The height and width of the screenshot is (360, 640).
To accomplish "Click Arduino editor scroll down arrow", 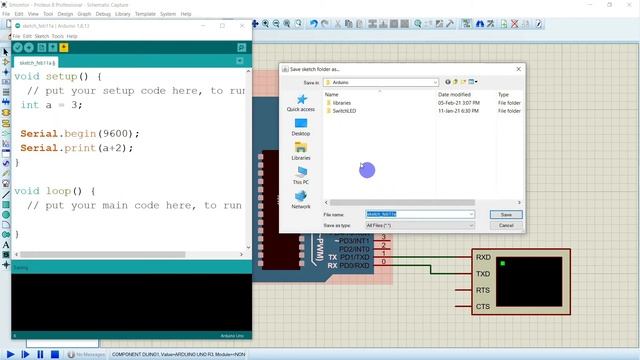I will pyautogui.click(x=248, y=247).
